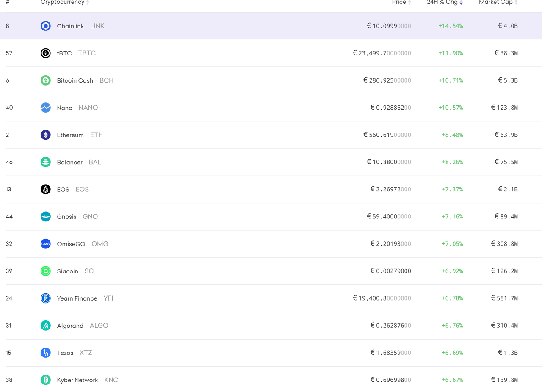
Task: Click Siacoin price € 0.00279000
Action: click(x=391, y=271)
